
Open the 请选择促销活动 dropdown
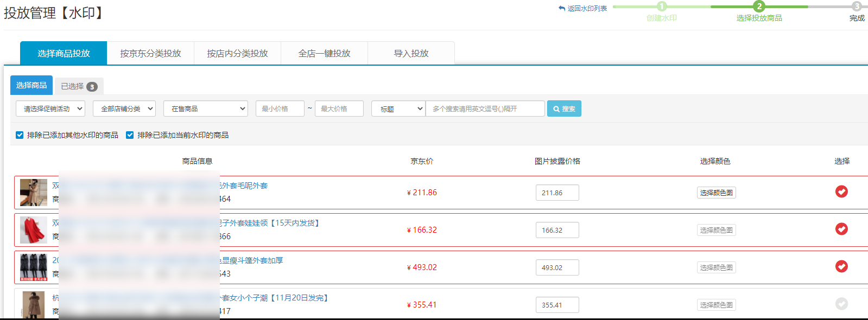50,108
